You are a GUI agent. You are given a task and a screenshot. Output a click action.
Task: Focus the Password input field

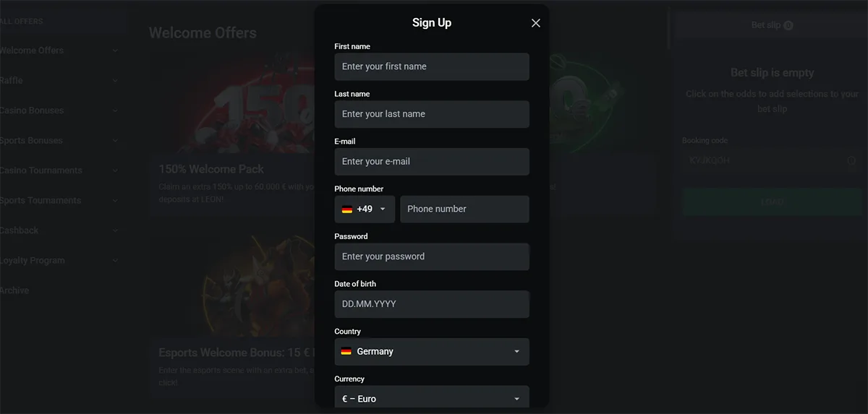[x=432, y=256]
